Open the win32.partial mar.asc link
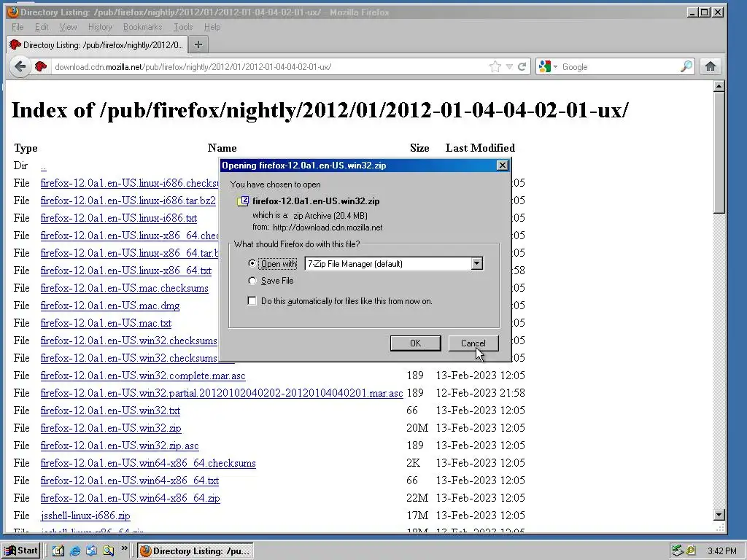The image size is (747, 560). click(x=222, y=393)
